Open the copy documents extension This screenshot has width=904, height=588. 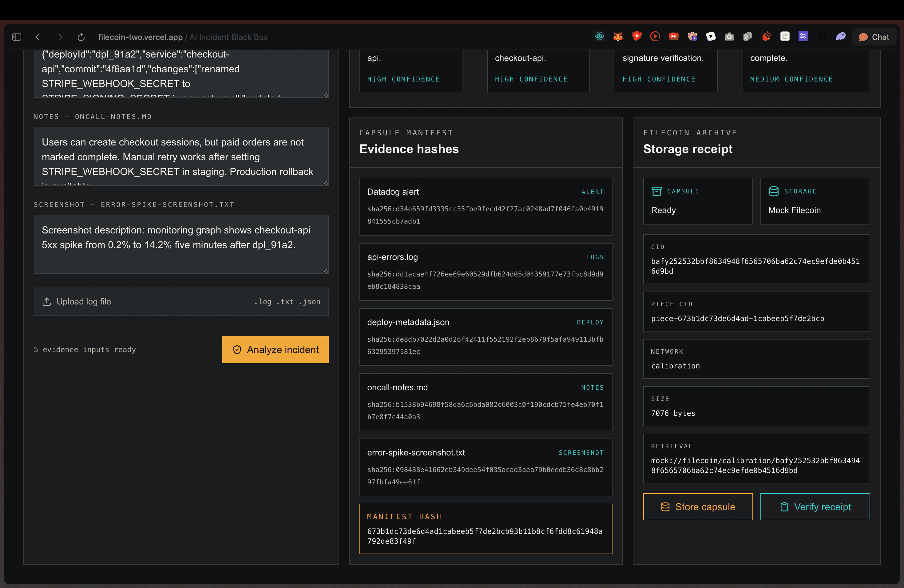point(747,37)
